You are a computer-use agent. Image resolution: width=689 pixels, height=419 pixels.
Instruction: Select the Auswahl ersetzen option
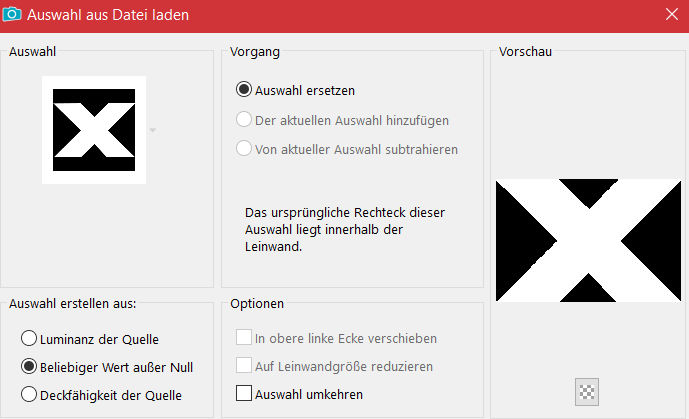[244, 90]
